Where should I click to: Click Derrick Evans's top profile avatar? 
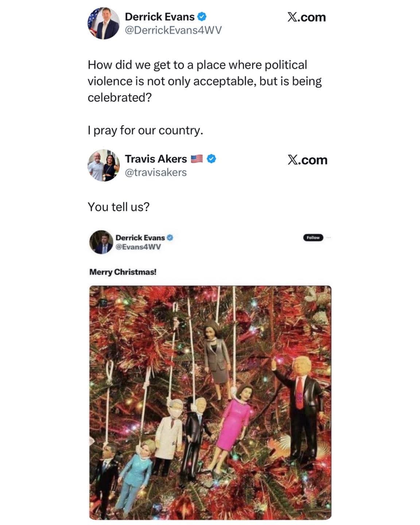104,23
